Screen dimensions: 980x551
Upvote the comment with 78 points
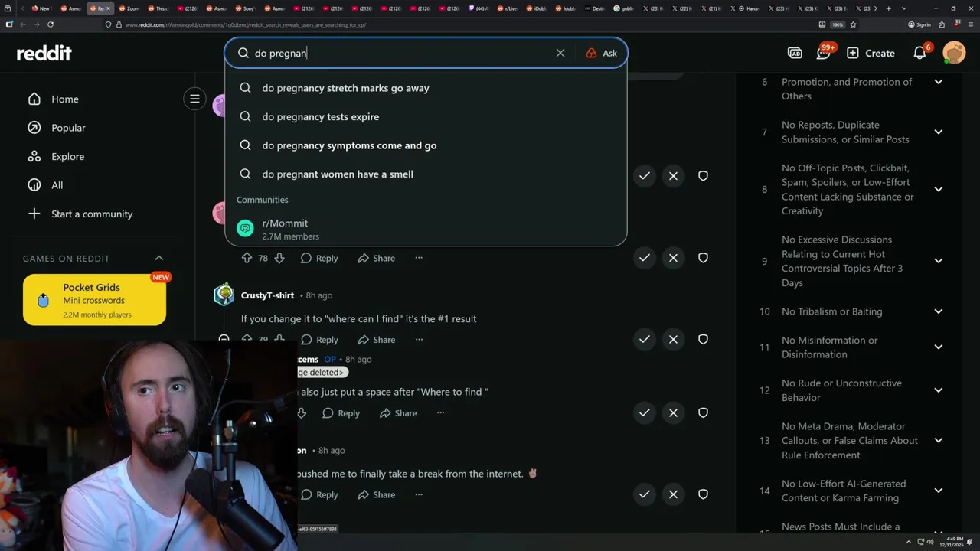[247, 258]
